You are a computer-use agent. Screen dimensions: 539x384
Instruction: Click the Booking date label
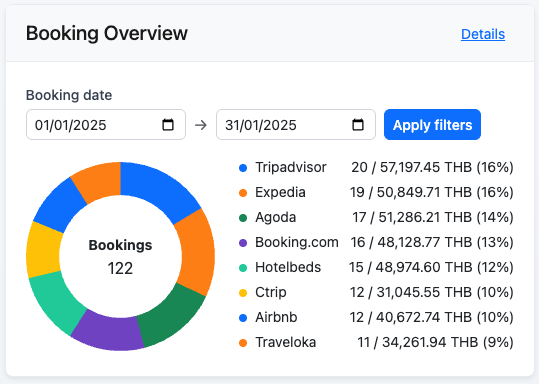tap(69, 95)
